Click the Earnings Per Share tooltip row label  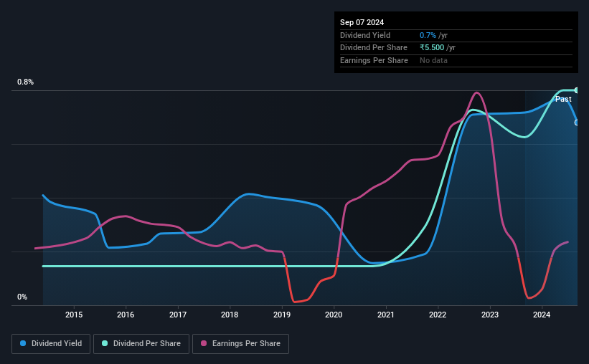point(374,60)
